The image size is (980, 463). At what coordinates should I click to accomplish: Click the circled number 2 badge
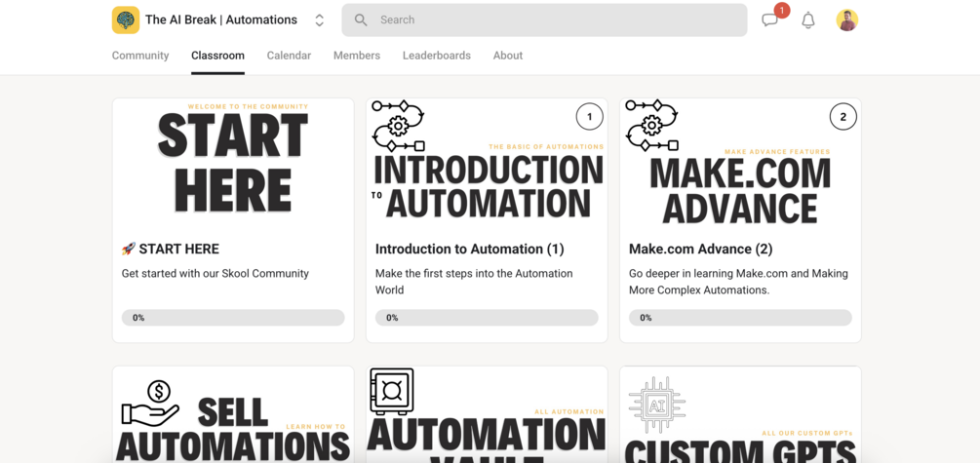tap(843, 117)
